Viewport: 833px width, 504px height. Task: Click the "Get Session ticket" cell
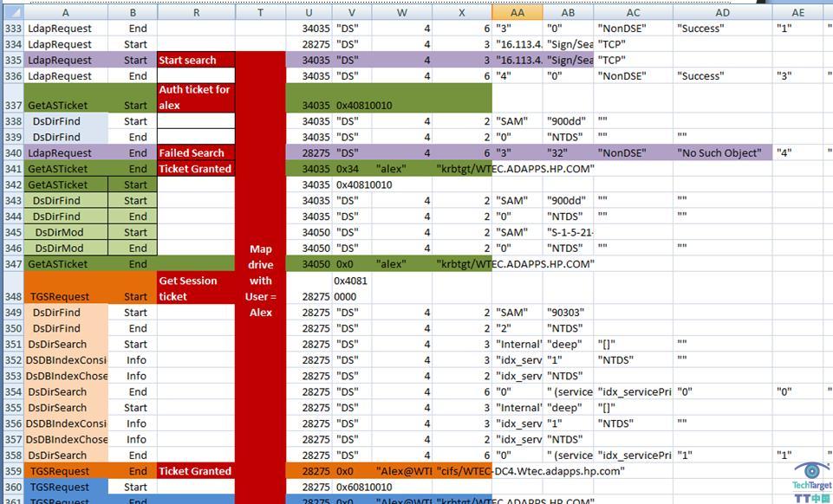(x=196, y=288)
